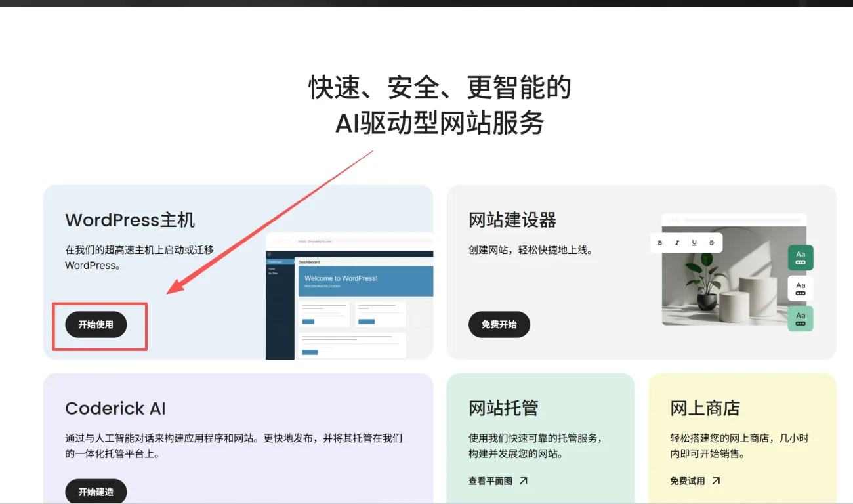Open the 查看平面图 link in 网站托管
853x504 pixels.
498,481
